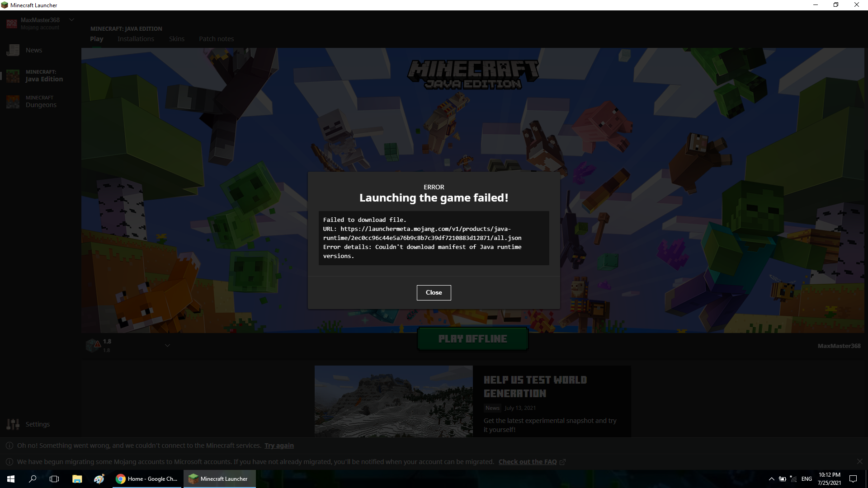Open Windows Start menu
This screenshot has width=868, height=488.
click(x=11, y=479)
